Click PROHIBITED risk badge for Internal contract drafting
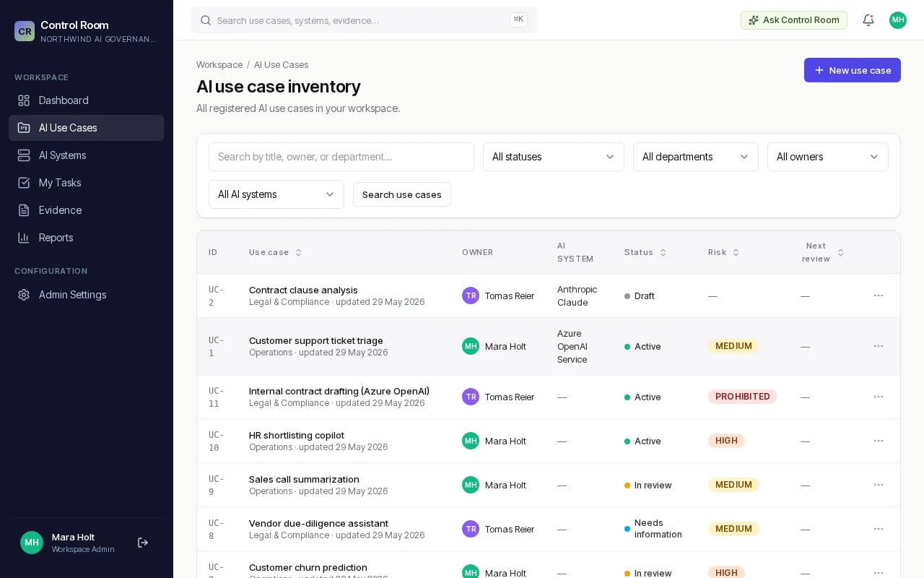 743,397
